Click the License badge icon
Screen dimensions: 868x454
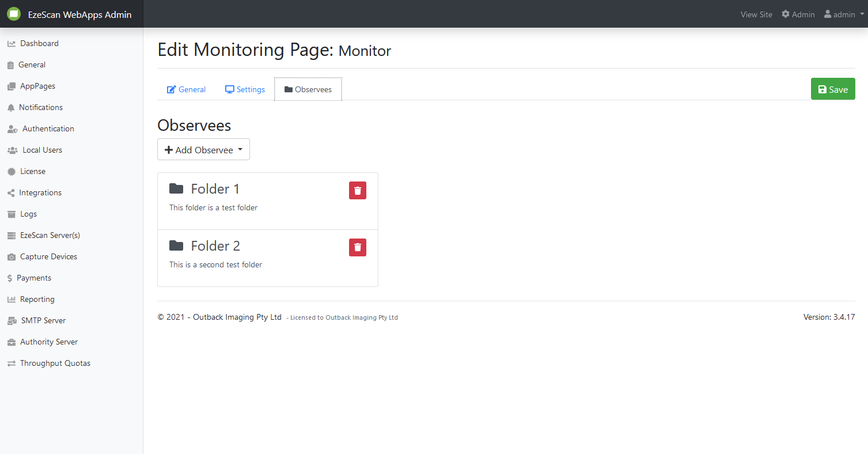pos(11,172)
